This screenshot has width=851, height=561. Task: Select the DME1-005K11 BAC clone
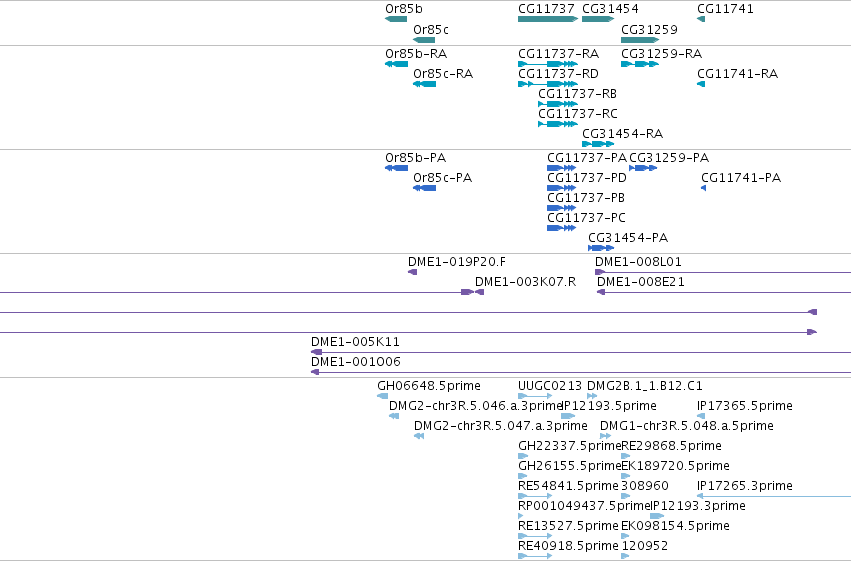581,352
